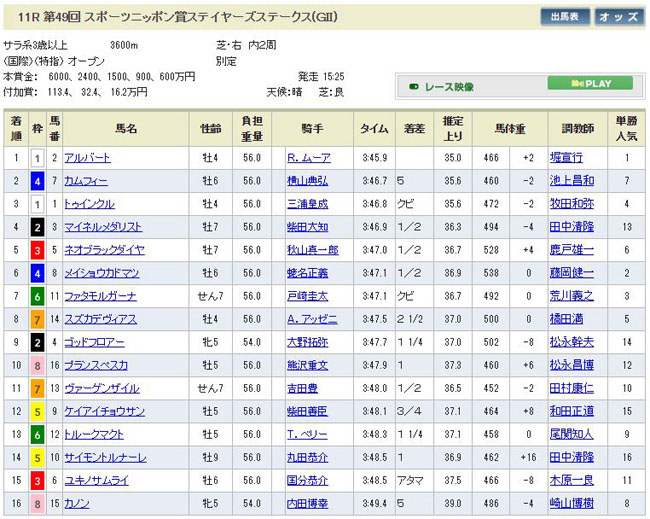
Task: View trainer 藤岡健一 page
Action: pyautogui.click(x=571, y=273)
